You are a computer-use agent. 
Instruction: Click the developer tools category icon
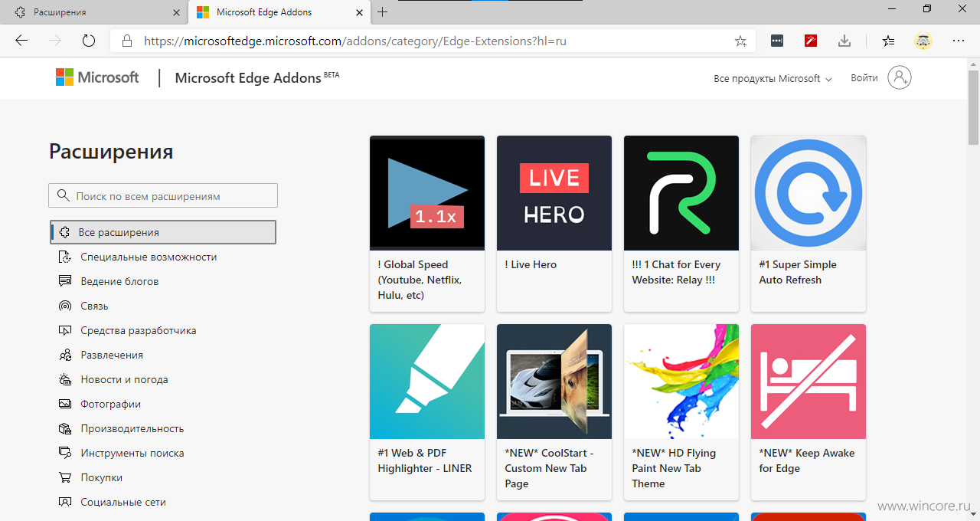[x=65, y=330]
